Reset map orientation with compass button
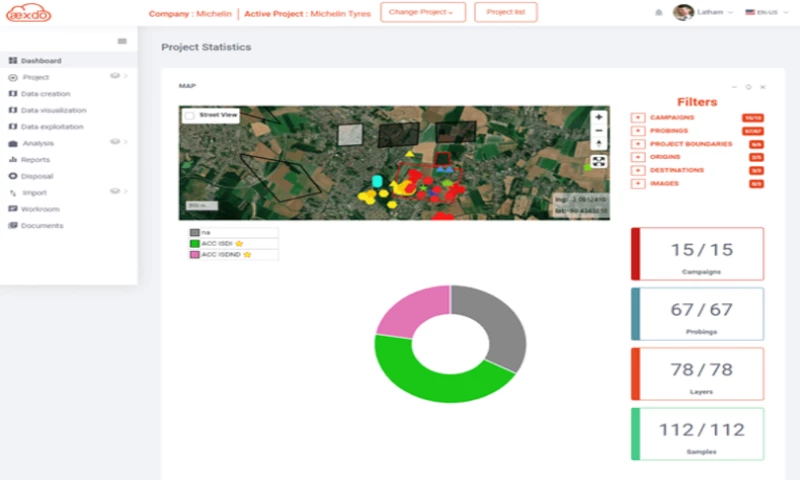This screenshot has height=480, width=800. [x=599, y=143]
